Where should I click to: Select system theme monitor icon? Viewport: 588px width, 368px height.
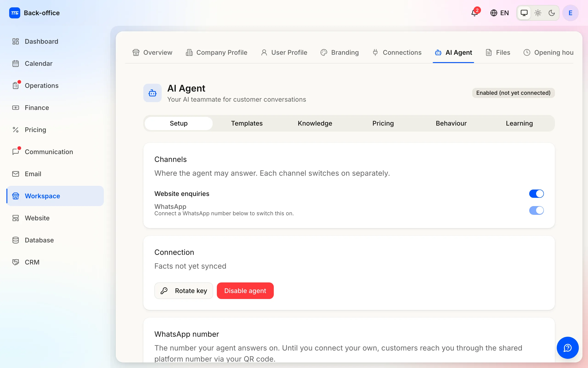pos(524,13)
